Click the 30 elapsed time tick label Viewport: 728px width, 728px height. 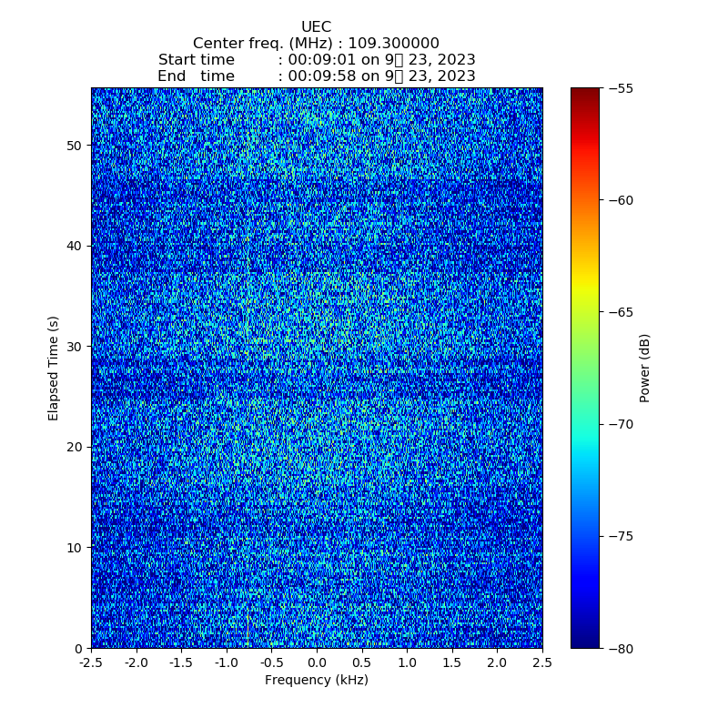pos(74,347)
